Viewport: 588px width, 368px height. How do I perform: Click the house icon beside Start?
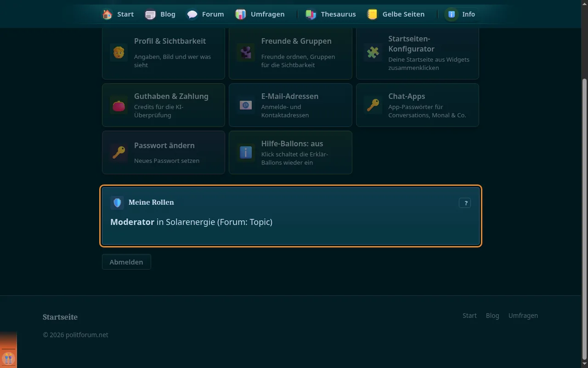click(x=107, y=14)
